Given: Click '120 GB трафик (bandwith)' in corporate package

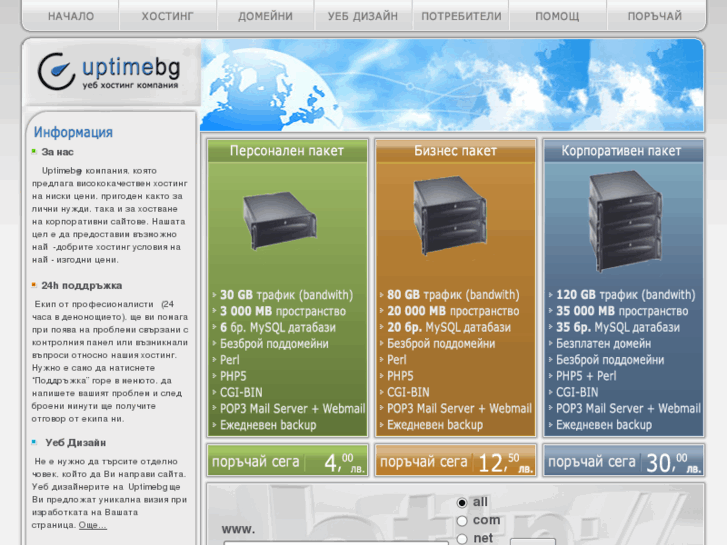Looking at the screenshot, I should (625, 295).
